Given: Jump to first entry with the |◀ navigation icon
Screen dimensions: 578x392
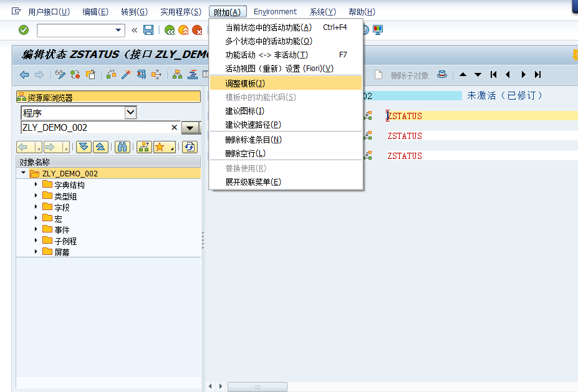Looking at the screenshot, I should tap(493, 74).
